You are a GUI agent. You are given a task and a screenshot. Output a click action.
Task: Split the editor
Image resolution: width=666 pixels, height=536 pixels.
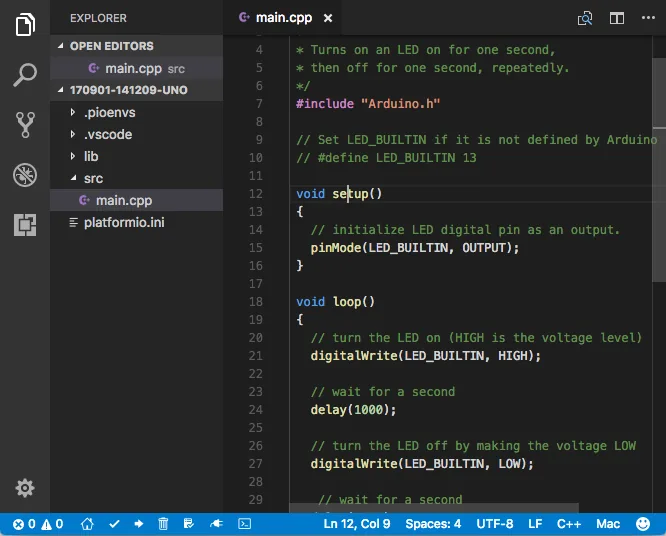point(617,18)
